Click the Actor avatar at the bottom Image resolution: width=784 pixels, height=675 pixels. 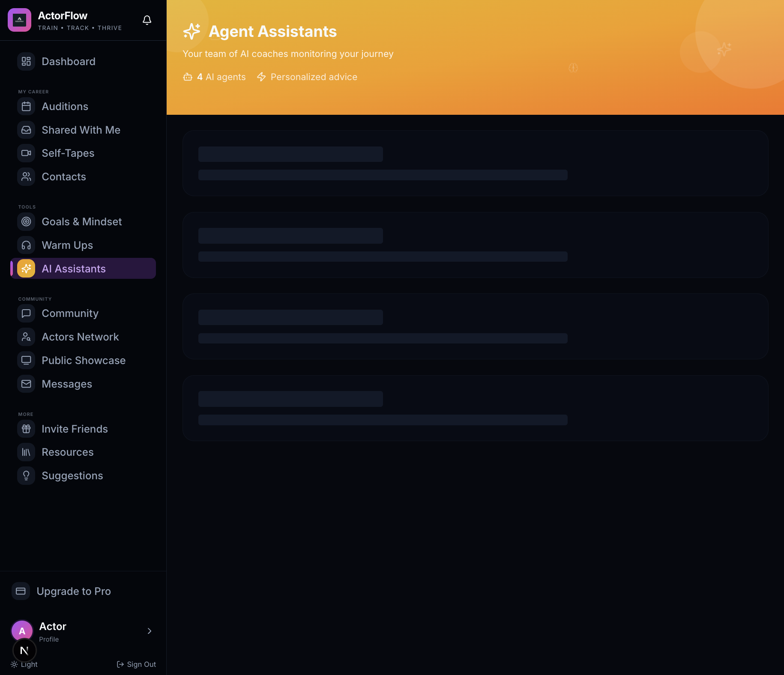21,631
